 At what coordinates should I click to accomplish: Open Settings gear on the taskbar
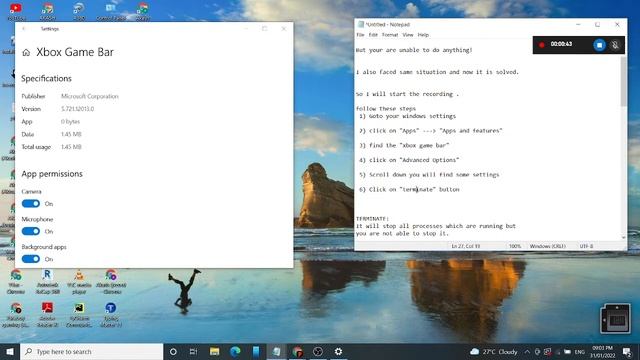tap(338, 351)
